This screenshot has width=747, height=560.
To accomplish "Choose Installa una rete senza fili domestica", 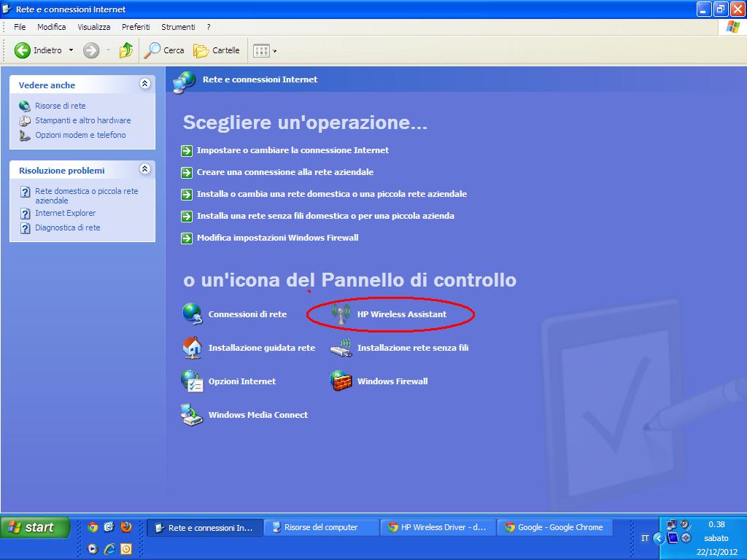I will [325, 216].
